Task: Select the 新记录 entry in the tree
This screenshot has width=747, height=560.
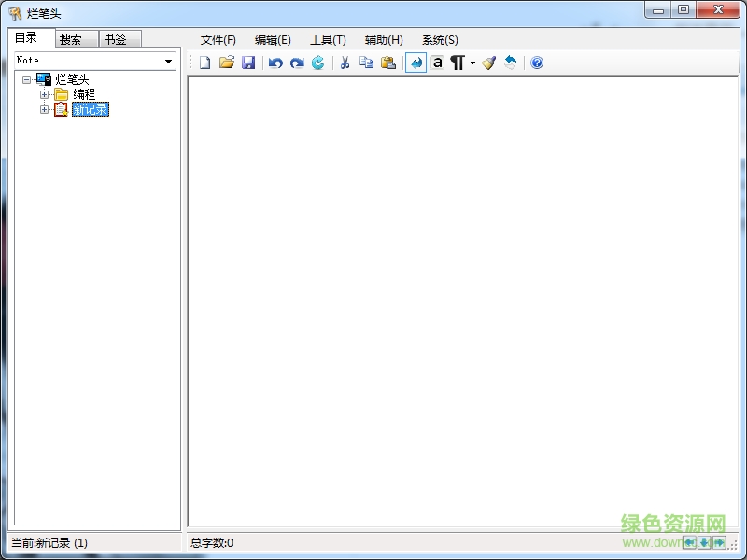Action: tap(91, 109)
